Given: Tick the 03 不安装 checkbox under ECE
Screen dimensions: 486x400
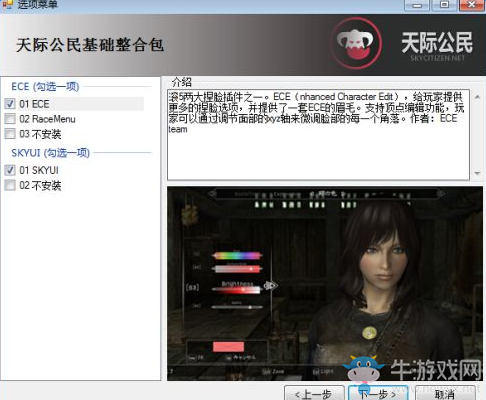Looking at the screenshot, I should [10, 134].
